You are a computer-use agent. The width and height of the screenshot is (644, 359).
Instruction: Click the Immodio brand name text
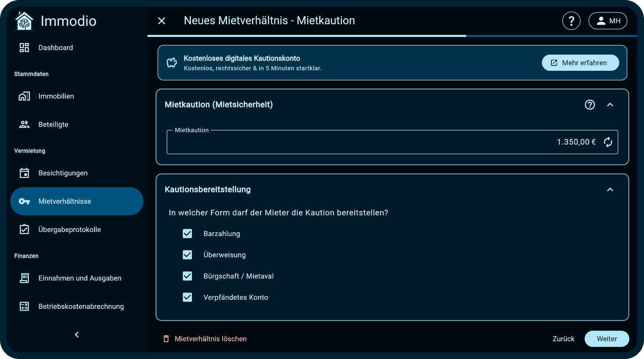coord(68,21)
